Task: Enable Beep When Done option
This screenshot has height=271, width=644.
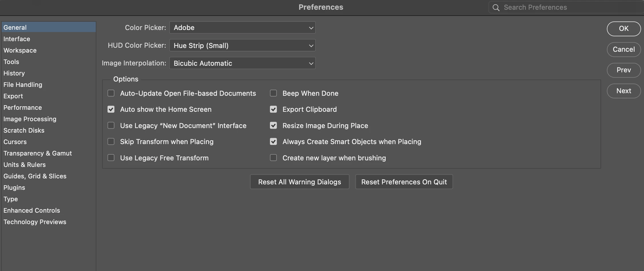Action: point(273,93)
